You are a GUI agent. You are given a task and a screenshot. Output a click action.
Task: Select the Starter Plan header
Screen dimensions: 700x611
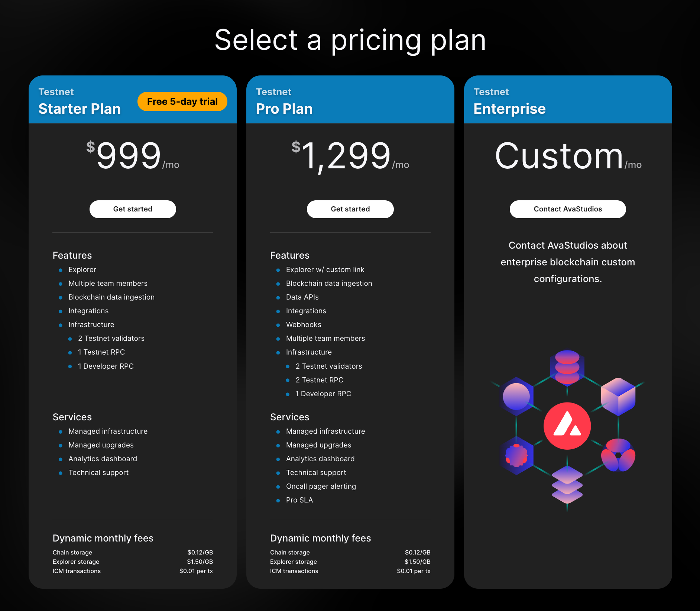[x=80, y=109]
